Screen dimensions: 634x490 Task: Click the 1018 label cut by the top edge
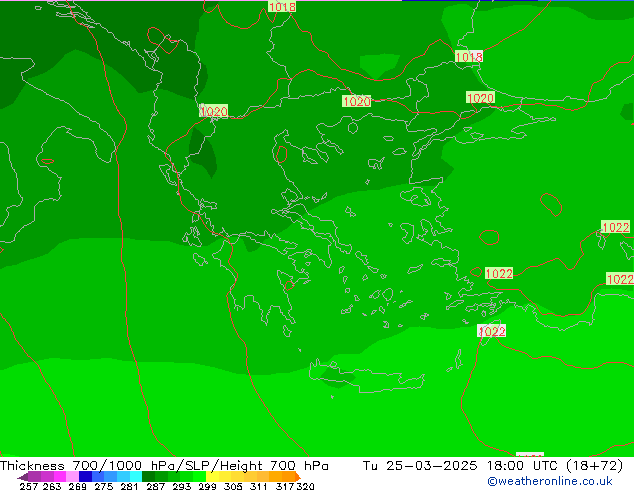pos(282,6)
